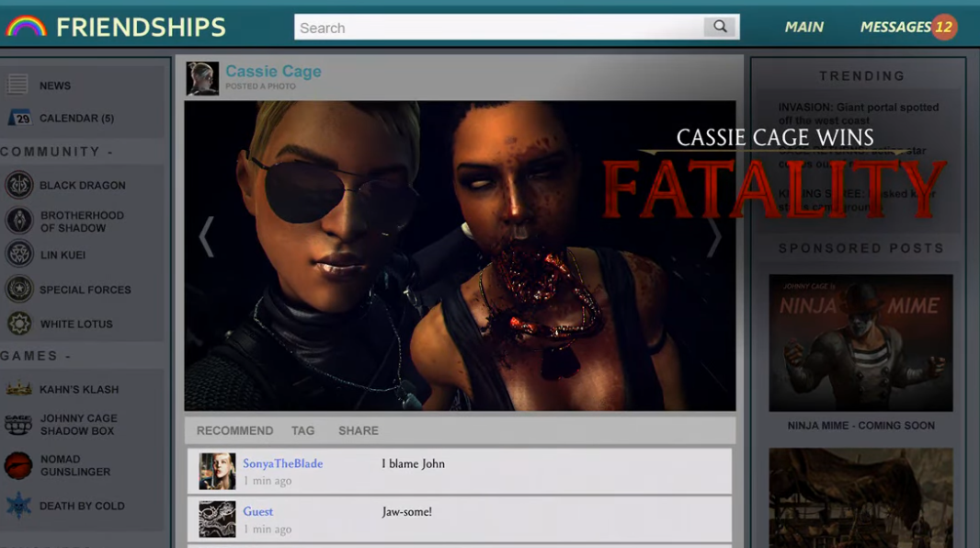Open the News list icon
Viewport: 980px width, 548px height.
click(17, 85)
